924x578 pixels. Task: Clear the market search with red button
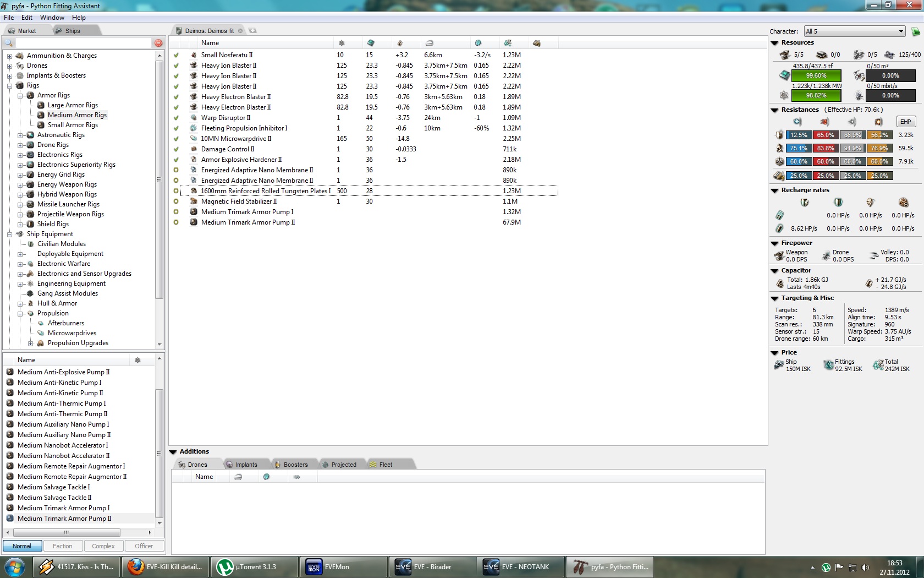click(x=158, y=43)
